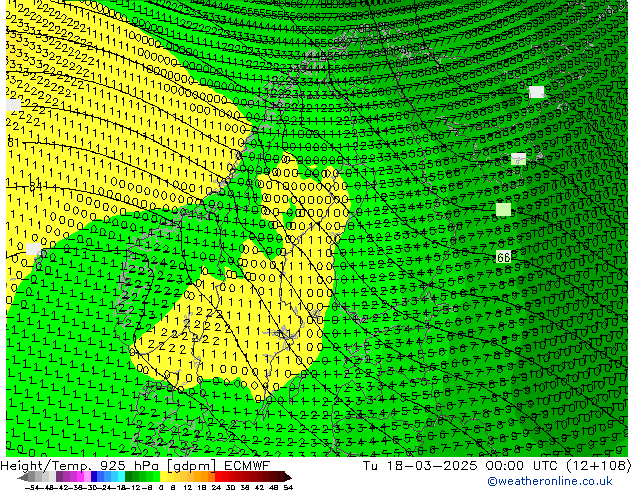Click the '42' legend value under the red swatches

(x=259, y=487)
